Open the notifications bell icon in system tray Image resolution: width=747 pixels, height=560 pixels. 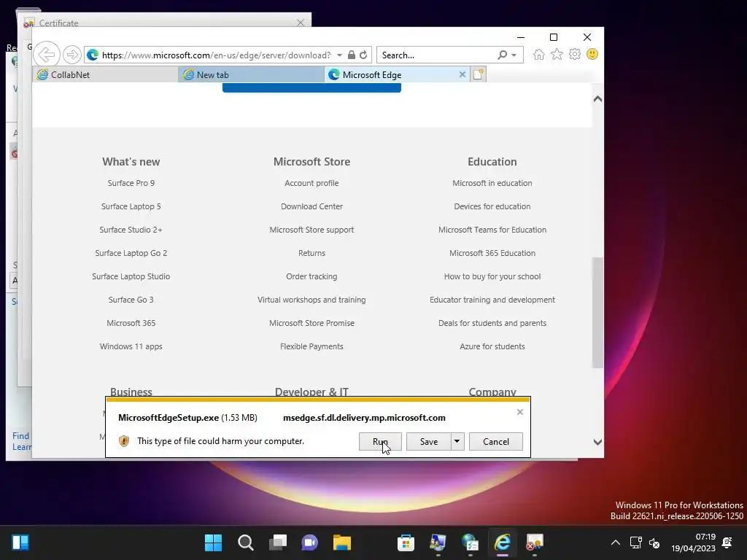coord(727,542)
